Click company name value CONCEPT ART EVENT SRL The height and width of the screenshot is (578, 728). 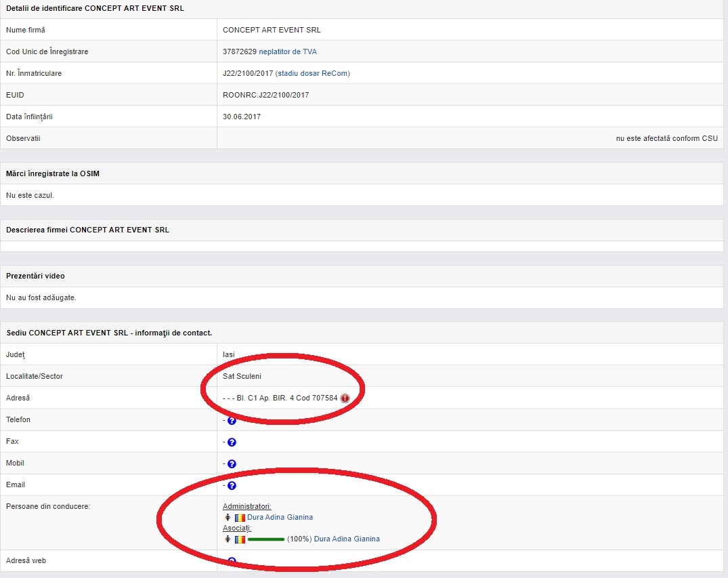tap(272, 30)
